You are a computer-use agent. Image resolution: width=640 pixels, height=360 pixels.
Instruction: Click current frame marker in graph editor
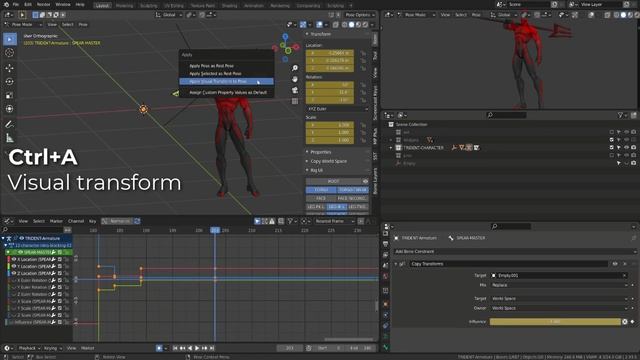pos(215,231)
